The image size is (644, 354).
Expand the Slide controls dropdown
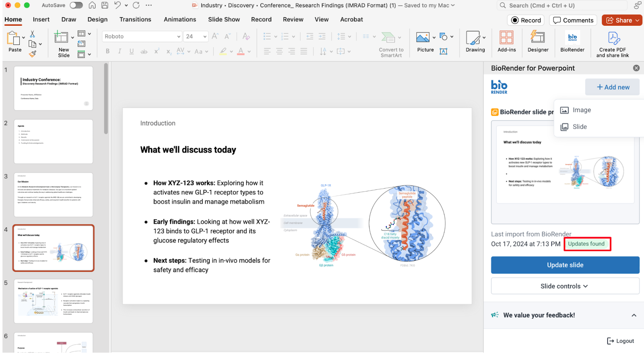tap(565, 286)
